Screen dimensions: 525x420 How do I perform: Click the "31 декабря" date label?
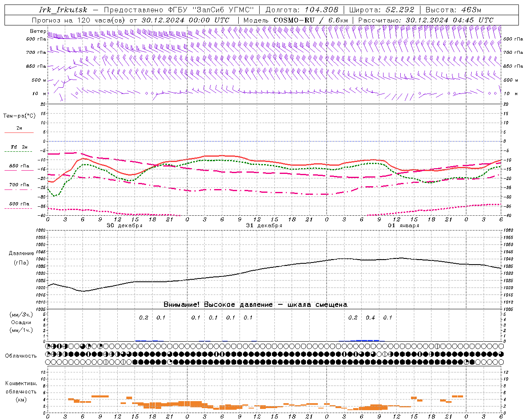point(264,226)
